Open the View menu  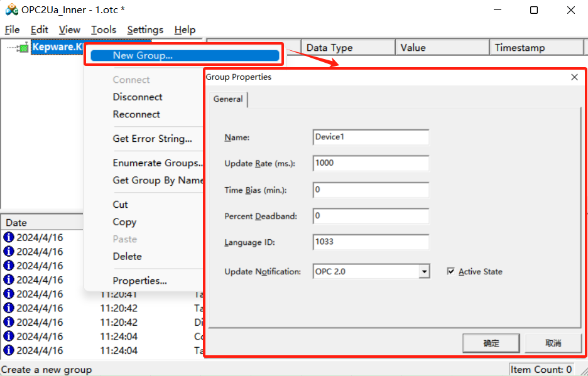(69, 30)
